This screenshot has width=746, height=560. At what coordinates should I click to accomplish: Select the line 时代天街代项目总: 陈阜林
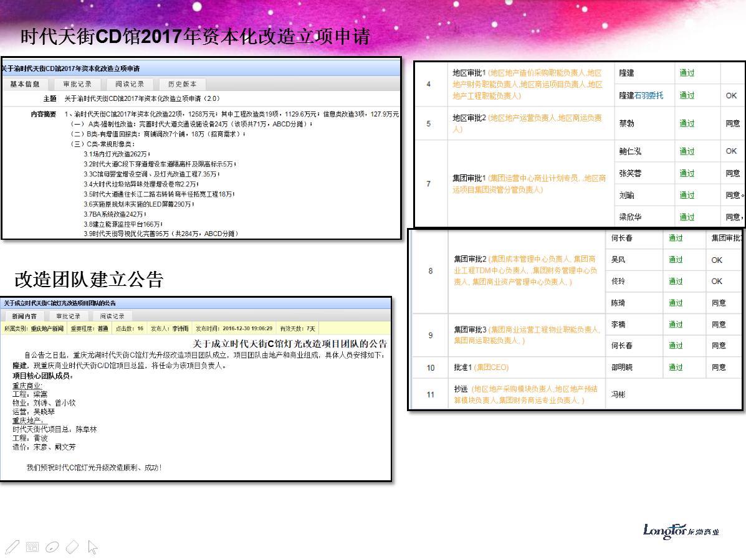(54, 429)
